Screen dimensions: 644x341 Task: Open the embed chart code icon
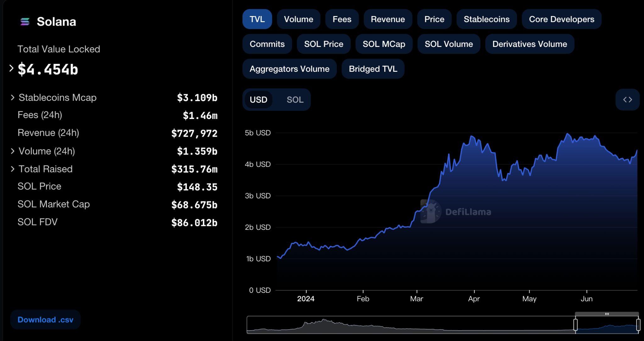627,99
